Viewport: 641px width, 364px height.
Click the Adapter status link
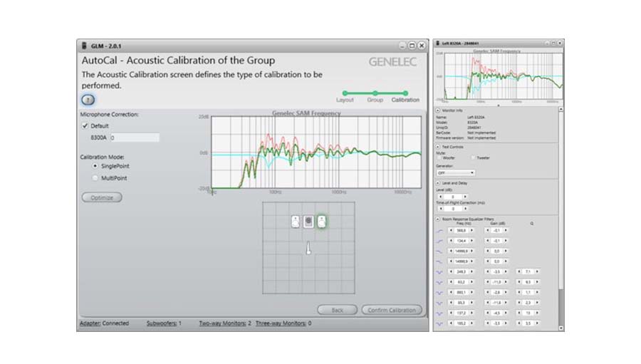coord(90,323)
